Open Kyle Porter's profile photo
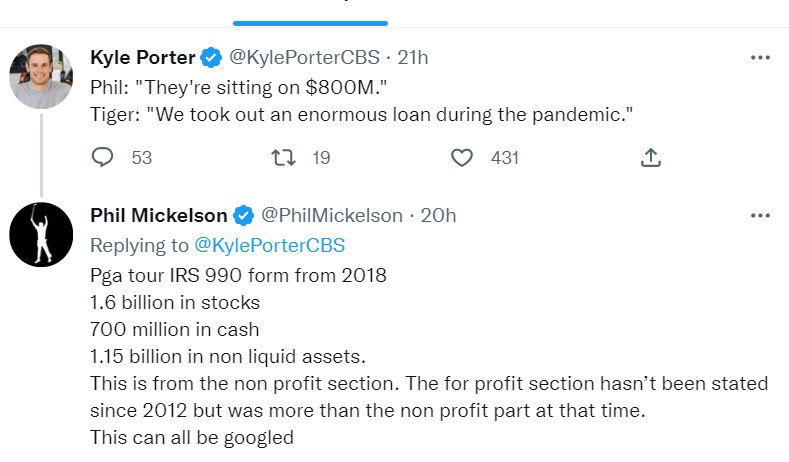Viewport: 789px width, 462px height. click(x=41, y=76)
